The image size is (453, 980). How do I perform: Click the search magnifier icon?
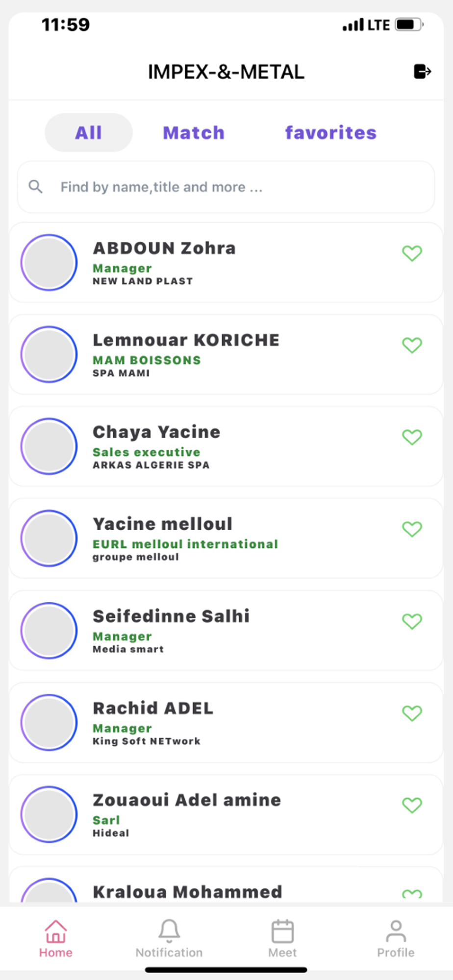(35, 187)
